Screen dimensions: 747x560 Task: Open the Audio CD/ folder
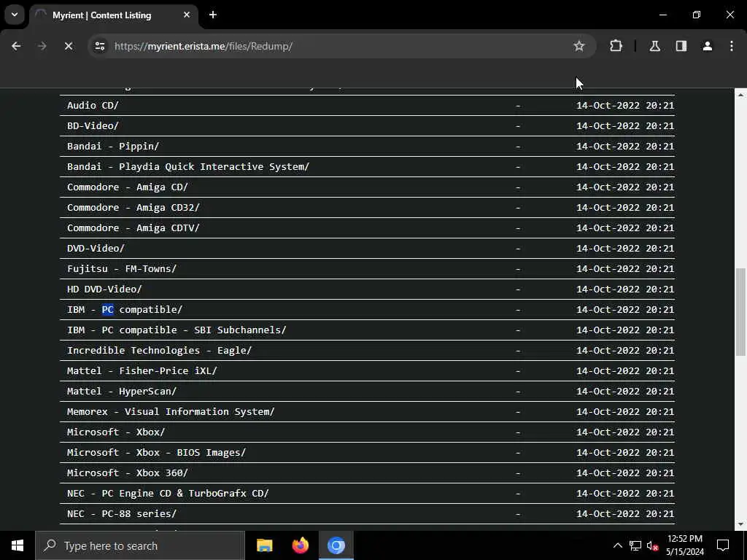93,105
